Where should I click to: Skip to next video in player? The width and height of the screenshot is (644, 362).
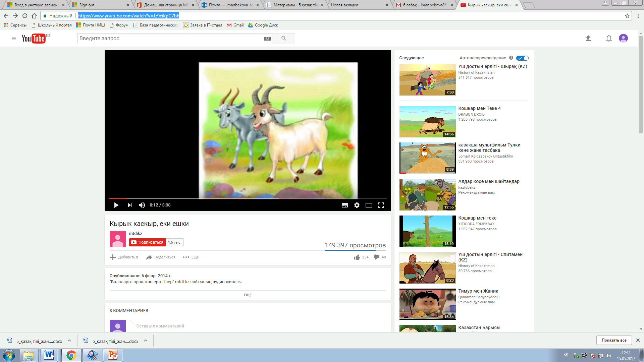(130, 205)
